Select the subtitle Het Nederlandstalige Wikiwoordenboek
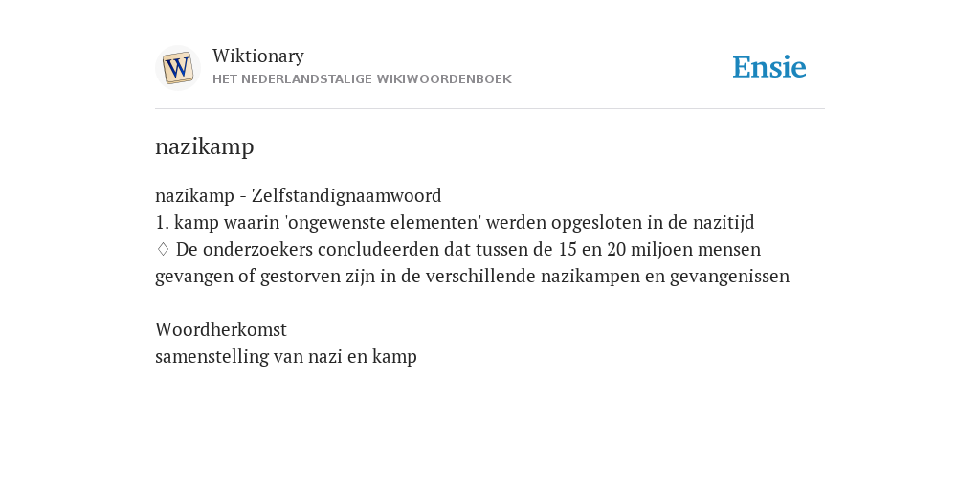This screenshot has height=490, width=980. tap(362, 79)
